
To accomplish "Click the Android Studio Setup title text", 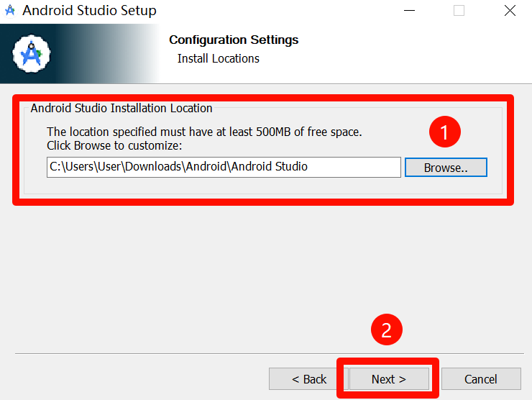I will click(90, 11).
